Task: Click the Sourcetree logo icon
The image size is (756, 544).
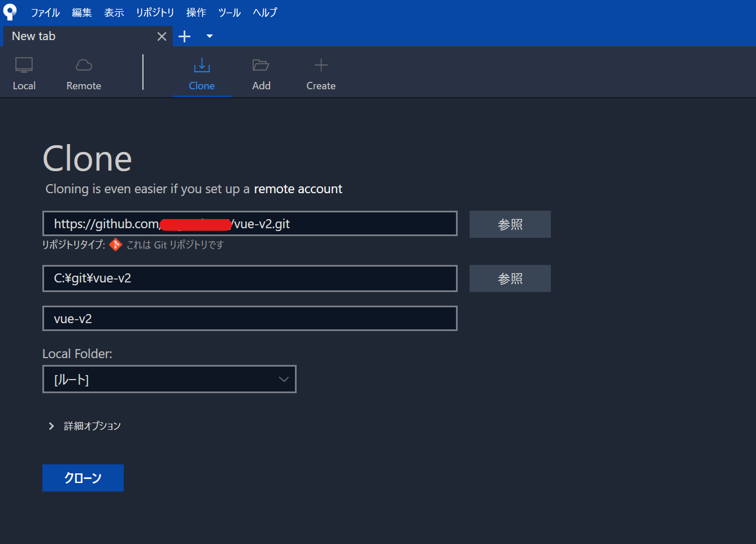Action: click(10, 12)
